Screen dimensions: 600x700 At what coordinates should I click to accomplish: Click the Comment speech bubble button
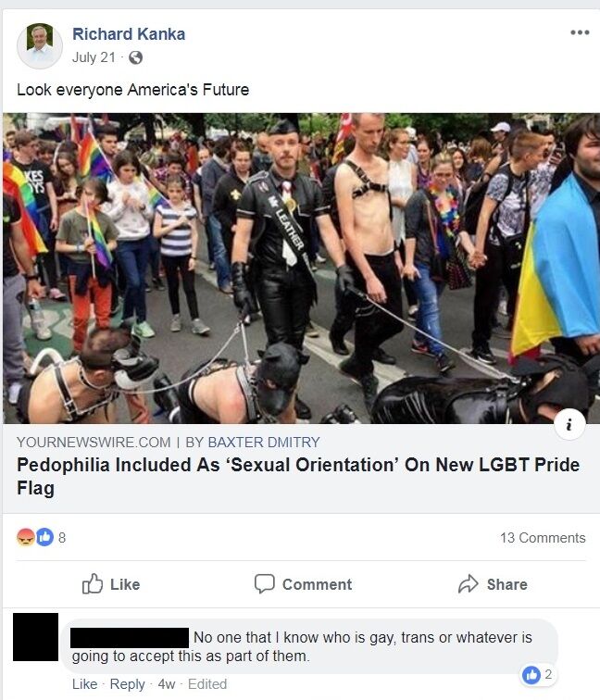[x=303, y=584]
